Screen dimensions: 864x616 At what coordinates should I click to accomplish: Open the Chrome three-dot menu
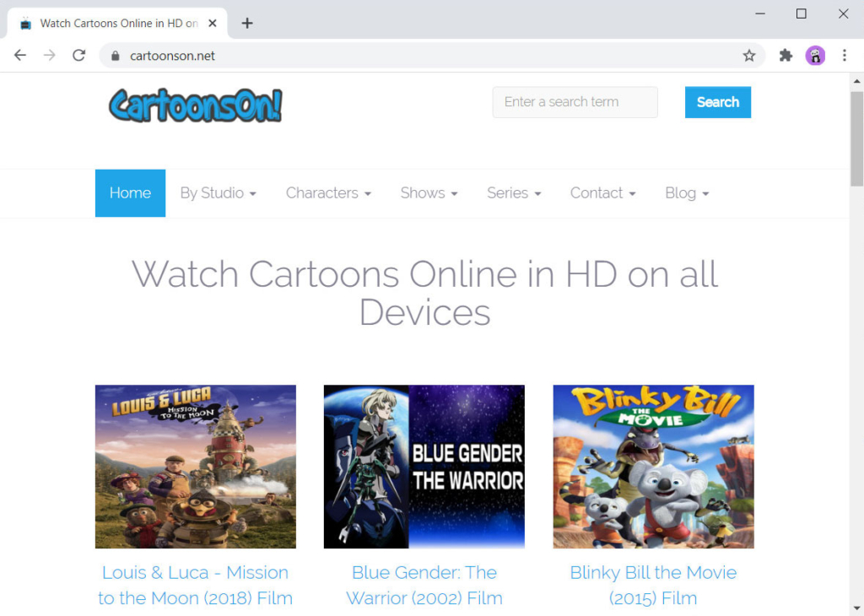click(x=844, y=55)
